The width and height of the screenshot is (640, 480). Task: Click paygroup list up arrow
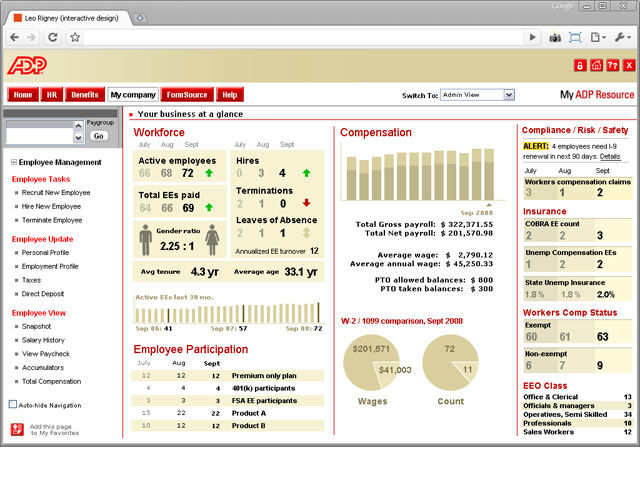[78, 125]
